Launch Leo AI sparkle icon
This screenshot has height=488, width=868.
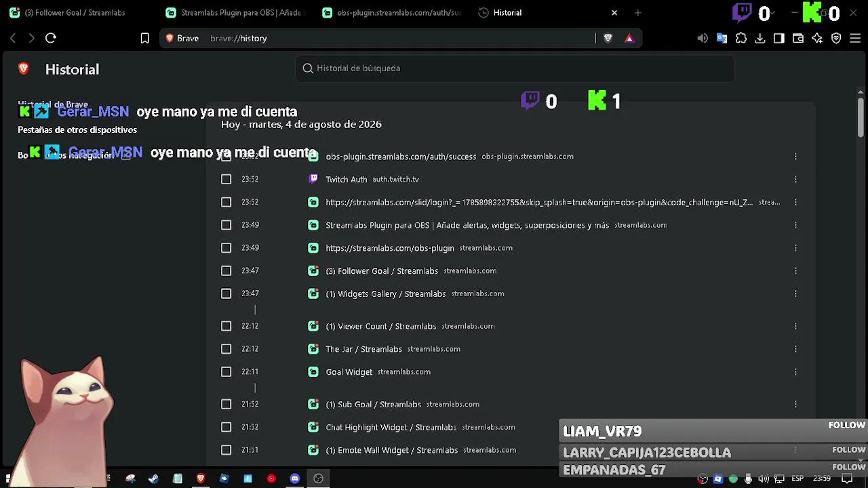(x=817, y=39)
